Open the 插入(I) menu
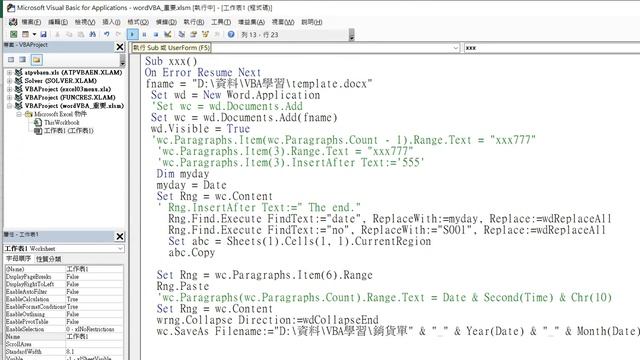This screenshot has height=360, width=640. (x=111, y=22)
